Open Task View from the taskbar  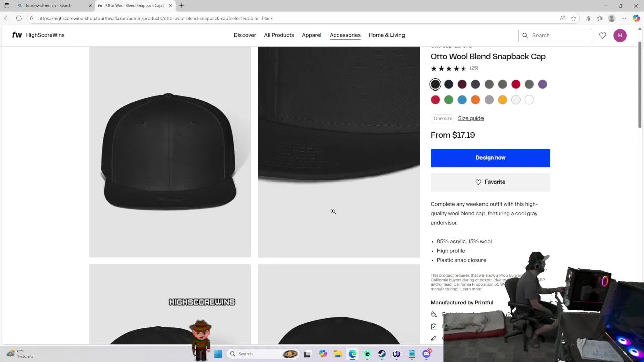(307, 354)
